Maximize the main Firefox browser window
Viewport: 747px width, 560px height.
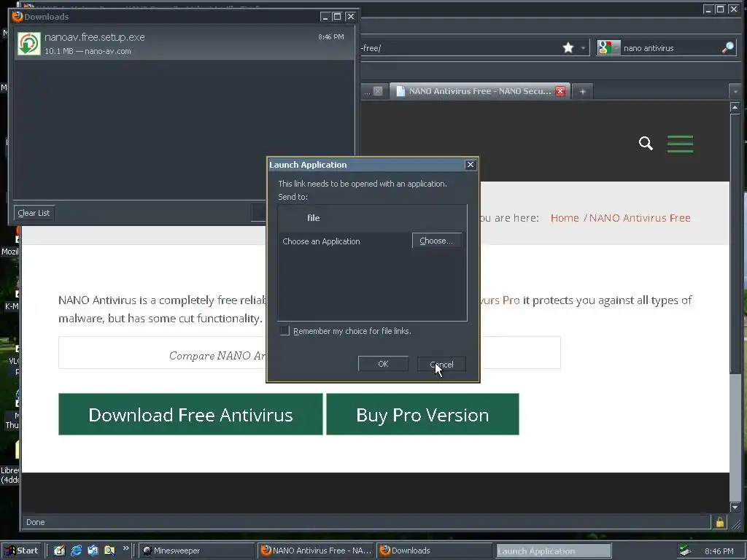click(x=720, y=9)
